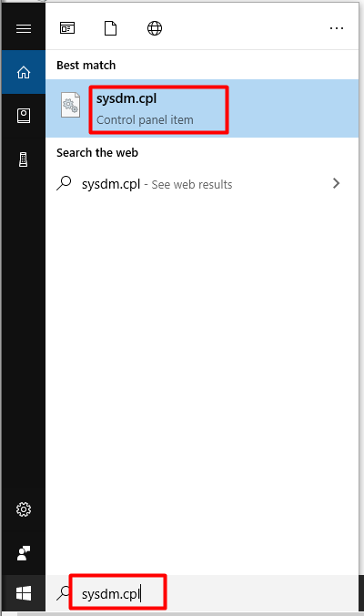Open the Cortana Notebook icon

point(24,116)
